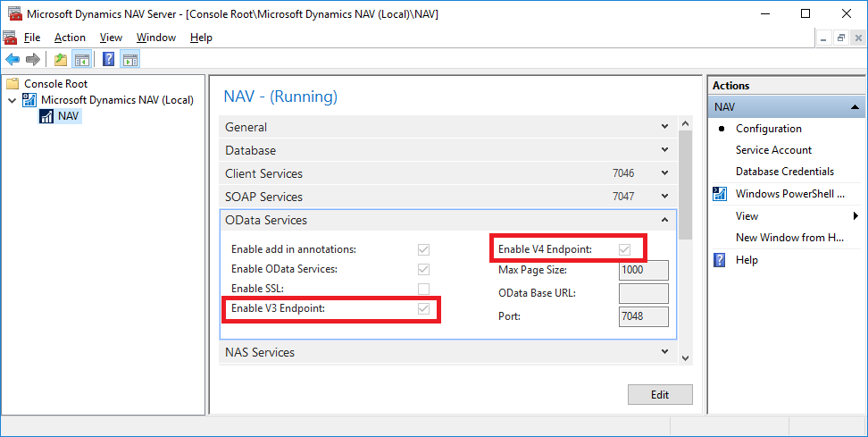Toggle Enable OData Services checkbox
868x437 pixels.
pyautogui.click(x=423, y=269)
